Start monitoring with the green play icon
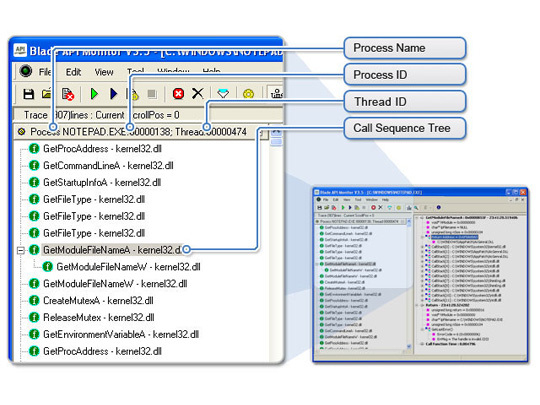 (94, 93)
